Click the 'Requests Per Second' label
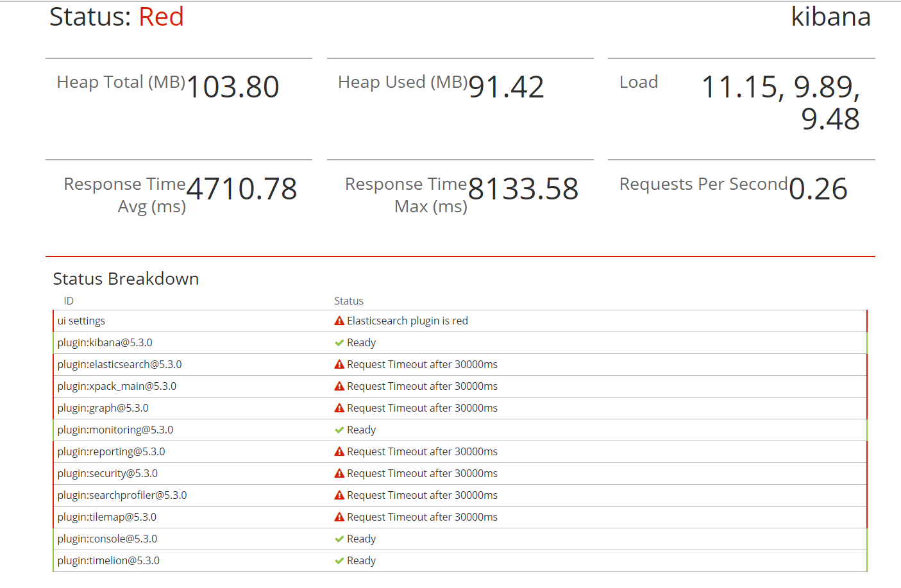Screen dimensions: 901x588 [703, 184]
